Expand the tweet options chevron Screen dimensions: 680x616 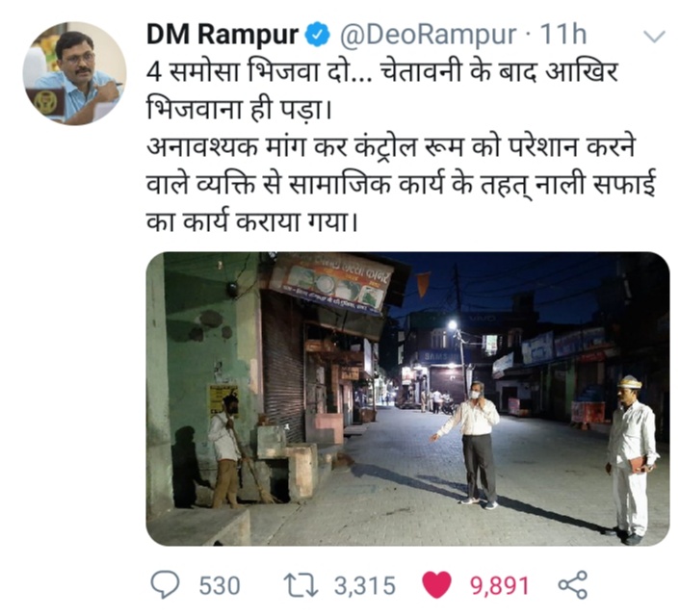coord(655,37)
